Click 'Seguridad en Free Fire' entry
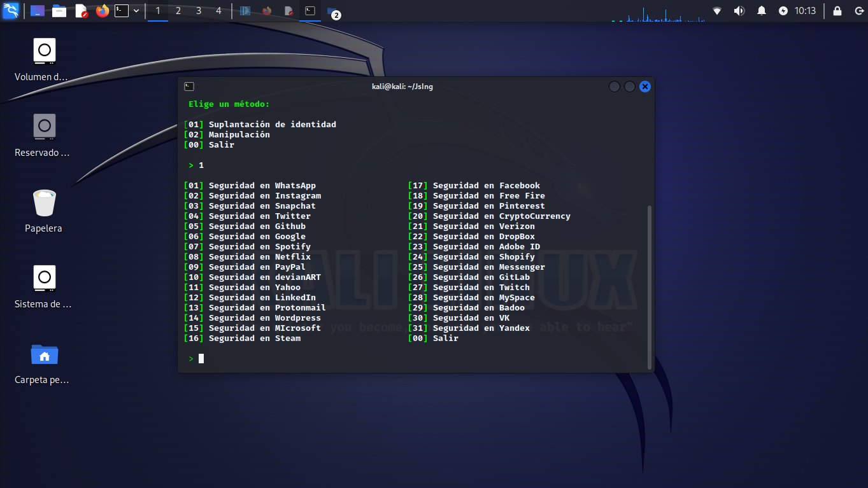868x488 pixels. coord(489,196)
